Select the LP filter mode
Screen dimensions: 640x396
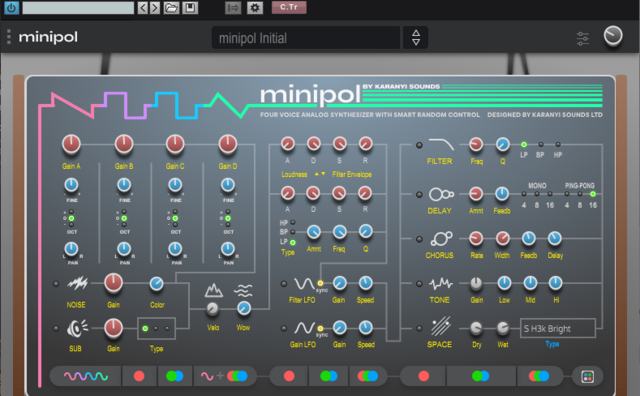tap(524, 145)
